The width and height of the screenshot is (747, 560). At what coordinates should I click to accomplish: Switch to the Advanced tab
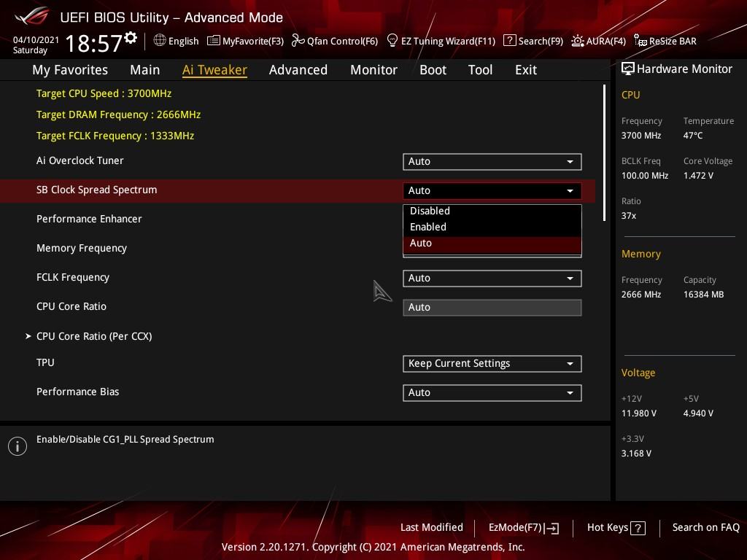click(x=298, y=70)
